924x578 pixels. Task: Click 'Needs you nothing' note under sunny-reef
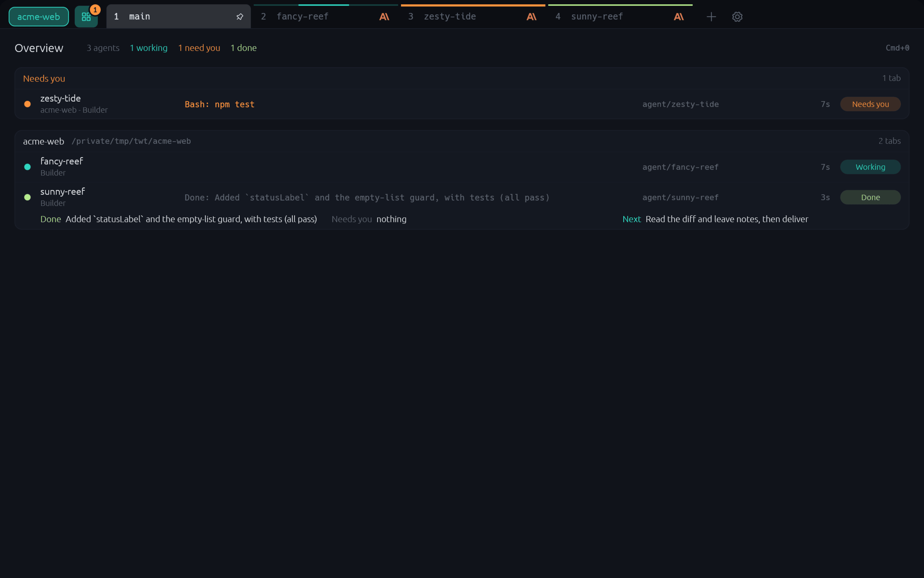click(x=369, y=219)
